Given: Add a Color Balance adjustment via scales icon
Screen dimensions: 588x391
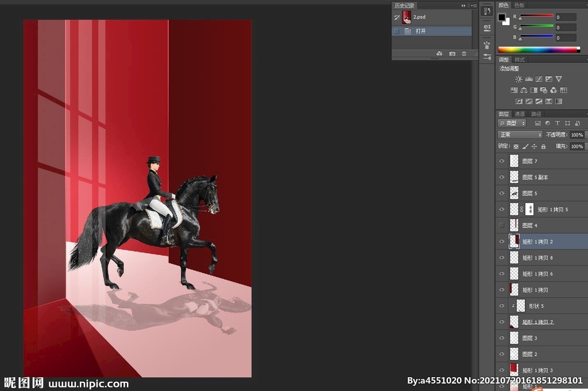Looking at the screenshot, I should coord(524,90).
